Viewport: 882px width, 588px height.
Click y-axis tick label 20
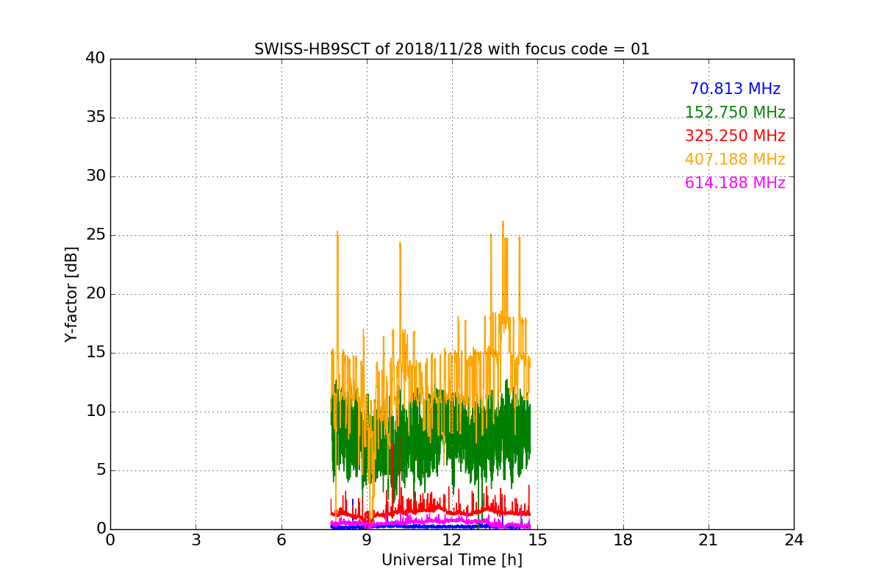pyautogui.click(x=96, y=294)
